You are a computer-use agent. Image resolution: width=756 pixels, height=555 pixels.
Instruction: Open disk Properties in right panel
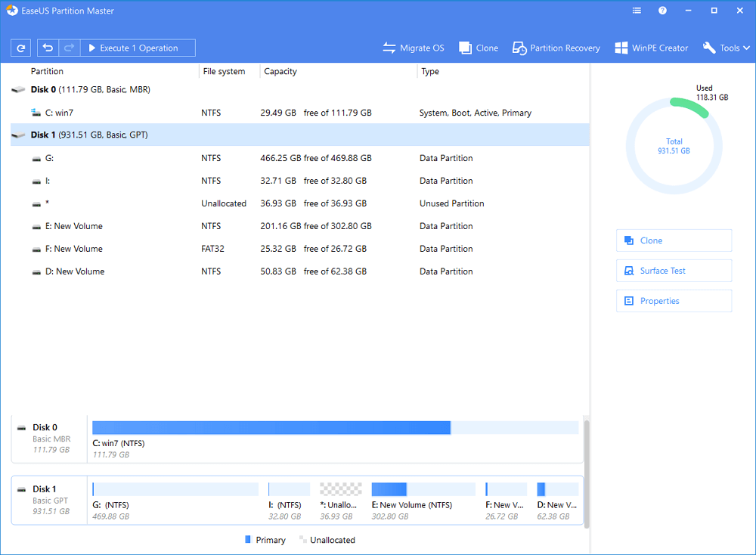click(674, 301)
